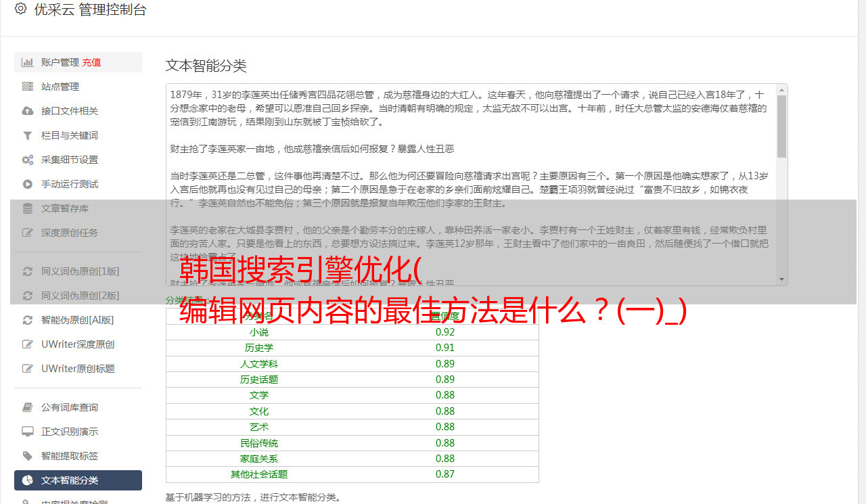Click the refresh icon for 智能伪原创[AI版]

click(28, 320)
